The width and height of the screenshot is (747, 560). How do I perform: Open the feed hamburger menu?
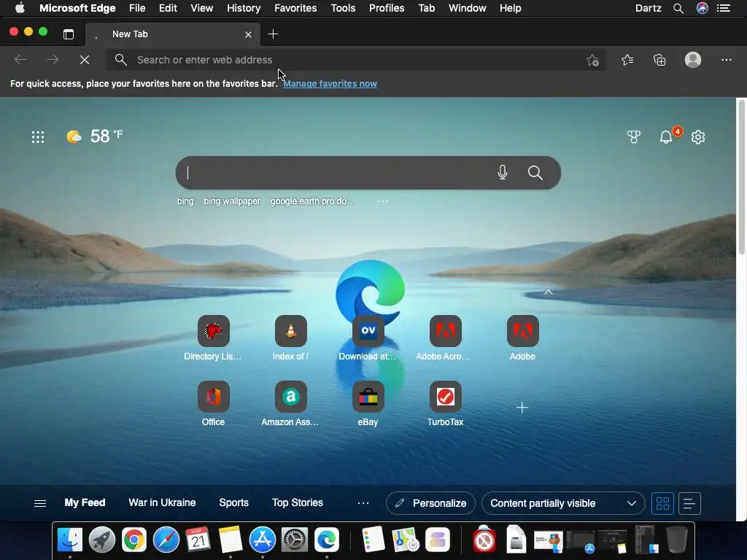(x=40, y=503)
